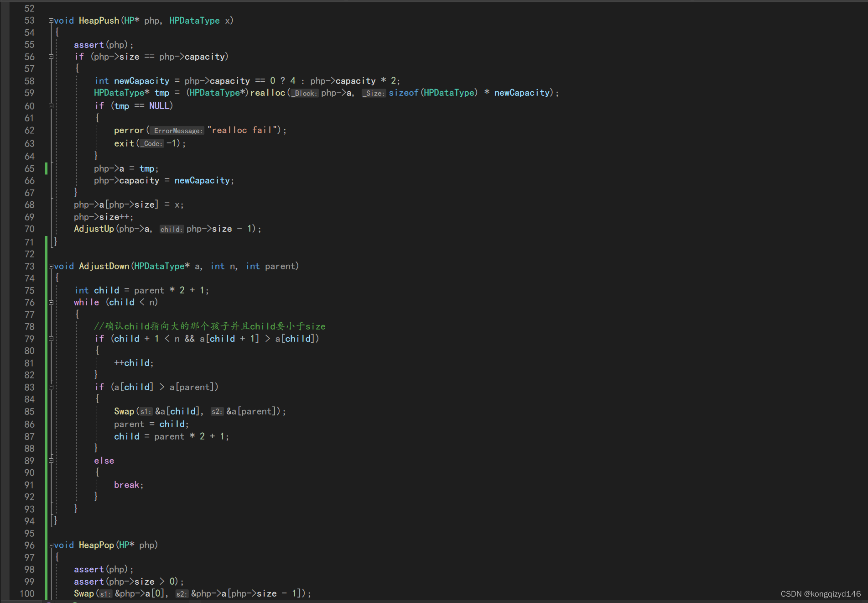Image resolution: width=868 pixels, height=603 pixels.
Task: Click line number 96 in the gutter
Action: click(30, 545)
